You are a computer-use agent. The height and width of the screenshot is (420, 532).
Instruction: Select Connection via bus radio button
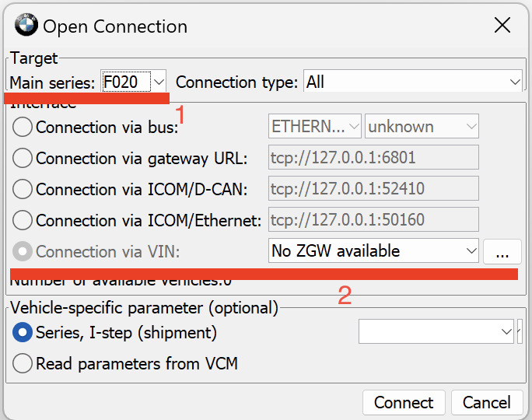(x=23, y=127)
